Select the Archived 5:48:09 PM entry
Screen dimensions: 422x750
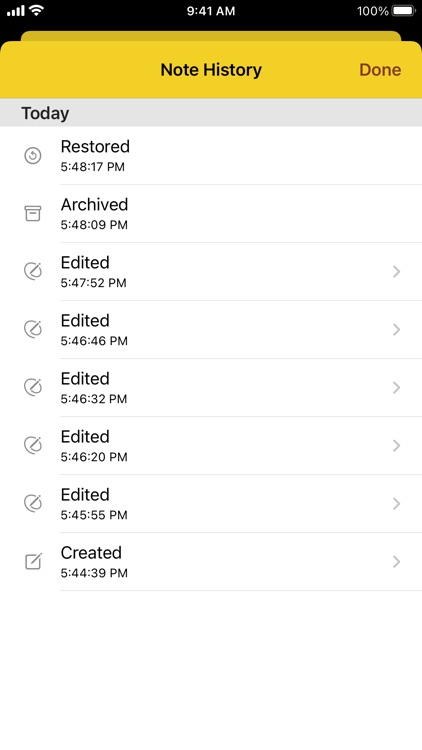pos(211,214)
